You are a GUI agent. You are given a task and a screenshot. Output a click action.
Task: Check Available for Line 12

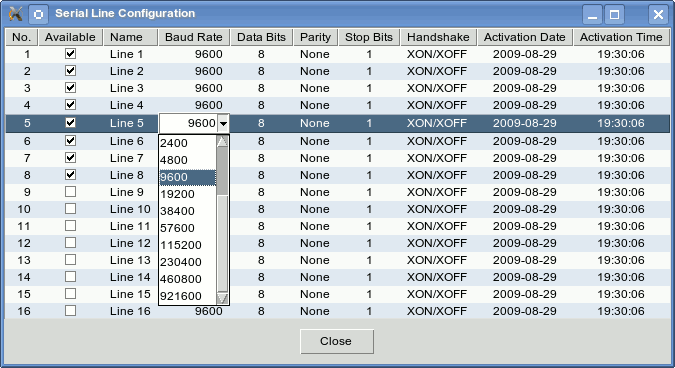point(71,243)
